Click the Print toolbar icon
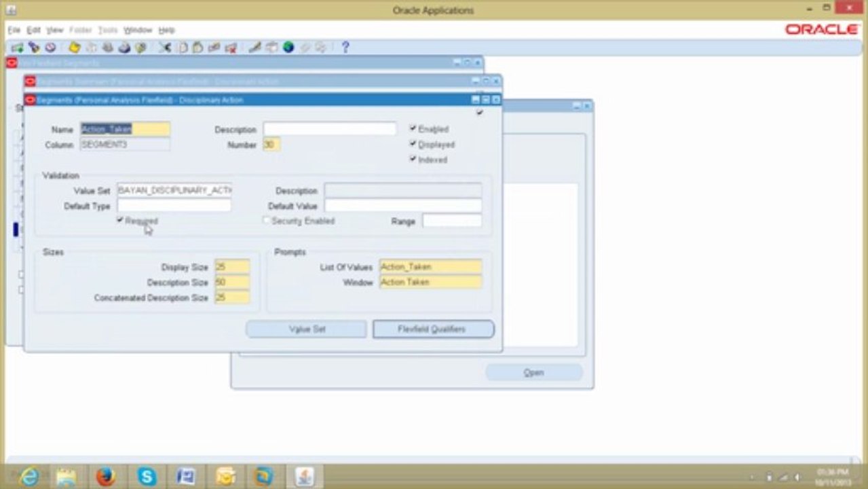Screen dimensions: 868x489 124,48
